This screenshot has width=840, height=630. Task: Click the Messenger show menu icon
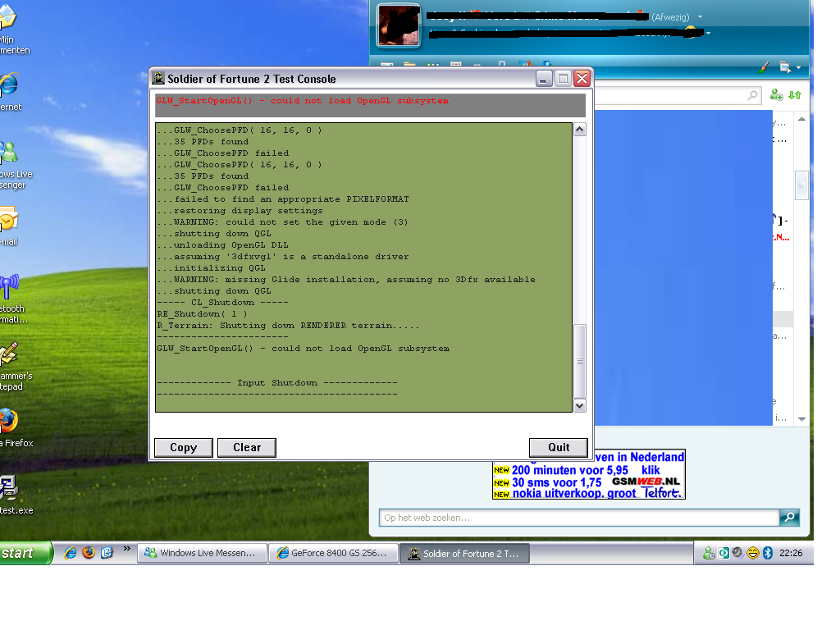coord(785,67)
